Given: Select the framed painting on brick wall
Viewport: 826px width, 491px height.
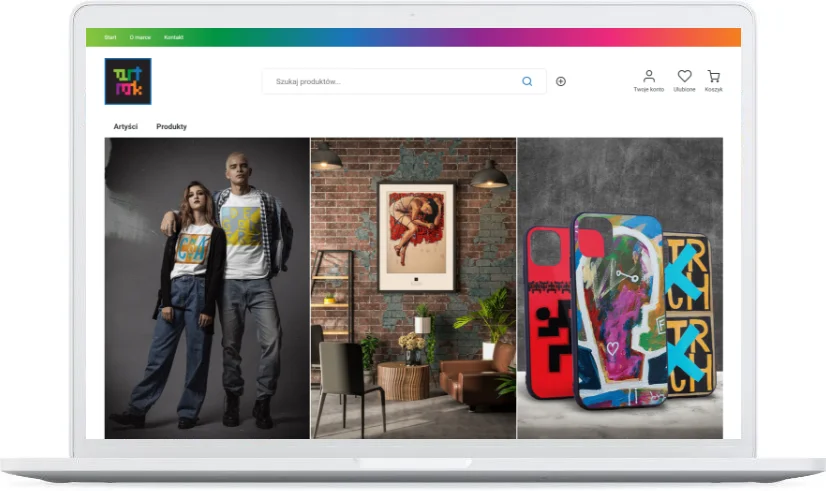Looking at the screenshot, I should (415, 235).
